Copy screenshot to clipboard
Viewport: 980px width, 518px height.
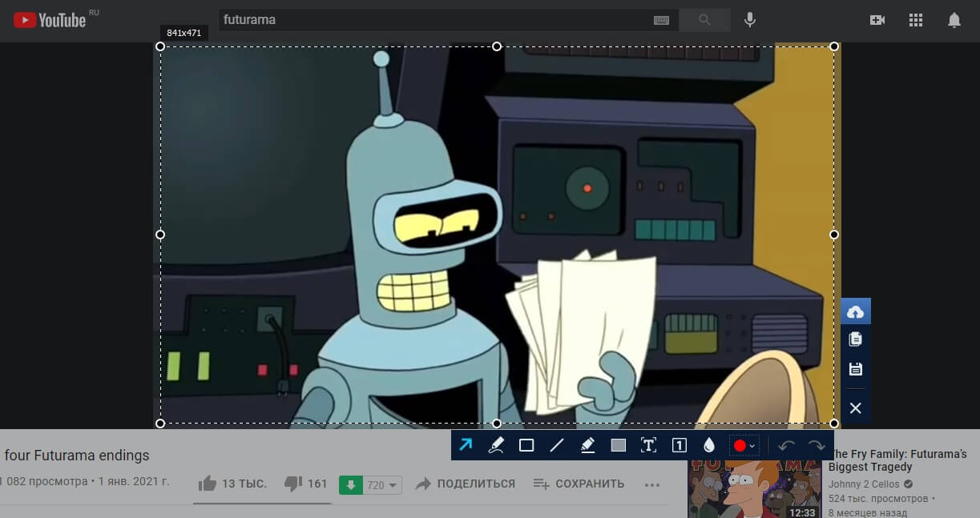pos(855,339)
